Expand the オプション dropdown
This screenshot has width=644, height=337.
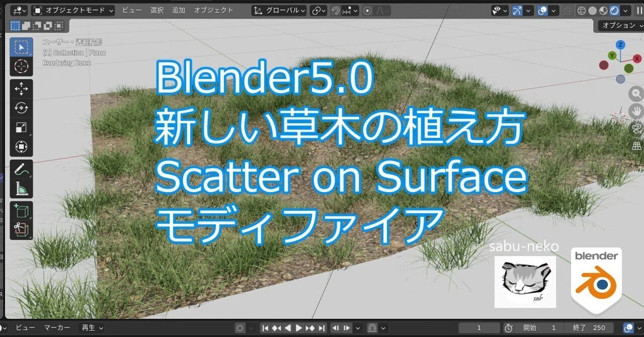click(621, 25)
